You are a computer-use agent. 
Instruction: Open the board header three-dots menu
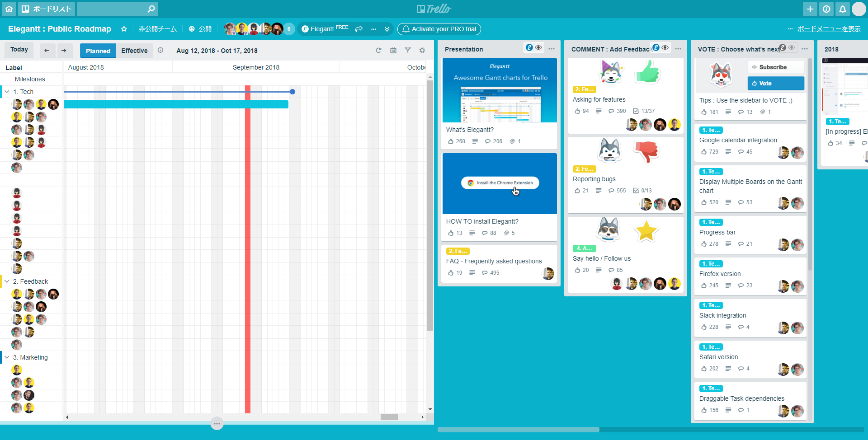[x=373, y=29]
